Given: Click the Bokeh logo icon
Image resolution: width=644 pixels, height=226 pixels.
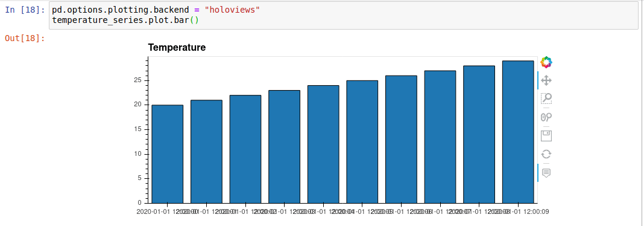Looking at the screenshot, I should (x=546, y=63).
